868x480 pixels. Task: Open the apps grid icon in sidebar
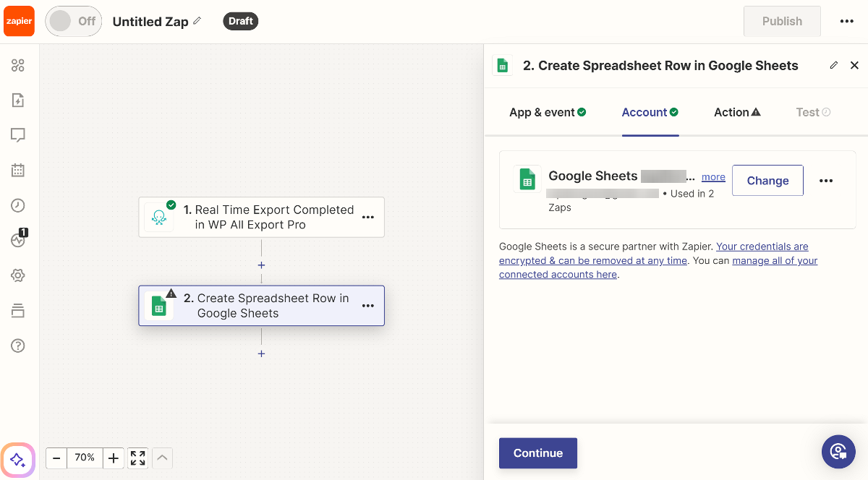18,66
